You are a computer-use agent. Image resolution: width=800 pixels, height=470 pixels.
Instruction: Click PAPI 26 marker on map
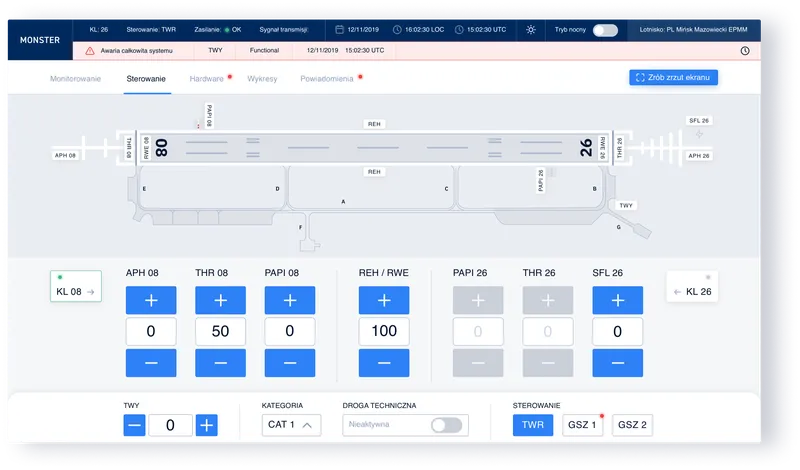[x=541, y=181]
